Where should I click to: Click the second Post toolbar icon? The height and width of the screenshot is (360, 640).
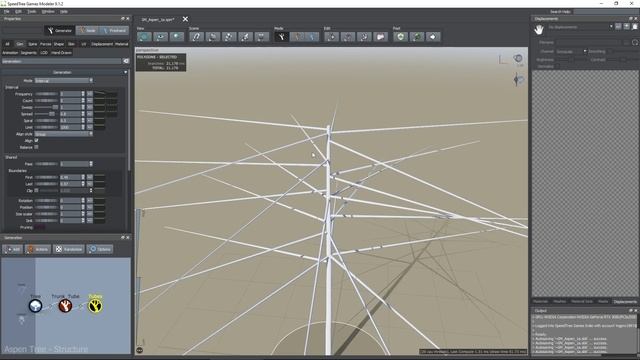click(417, 37)
